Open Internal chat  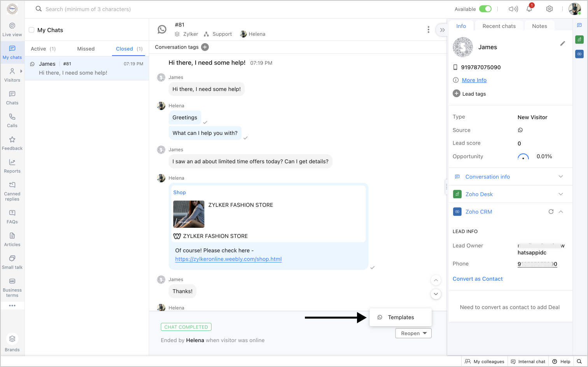[x=528, y=362]
